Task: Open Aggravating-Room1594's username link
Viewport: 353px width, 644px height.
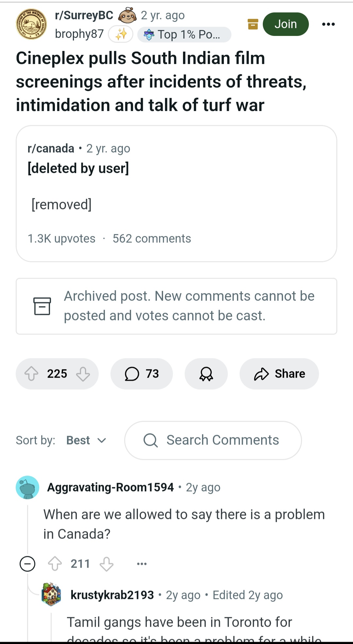Action: 110,487
